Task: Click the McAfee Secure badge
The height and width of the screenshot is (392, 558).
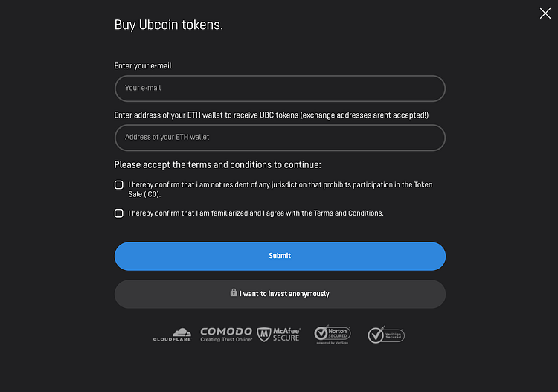Action: point(278,335)
